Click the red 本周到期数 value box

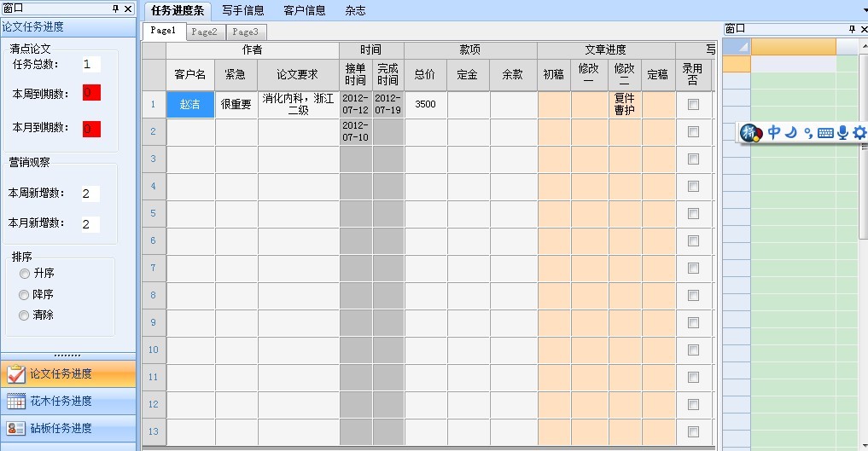pyautogui.click(x=91, y=92)
